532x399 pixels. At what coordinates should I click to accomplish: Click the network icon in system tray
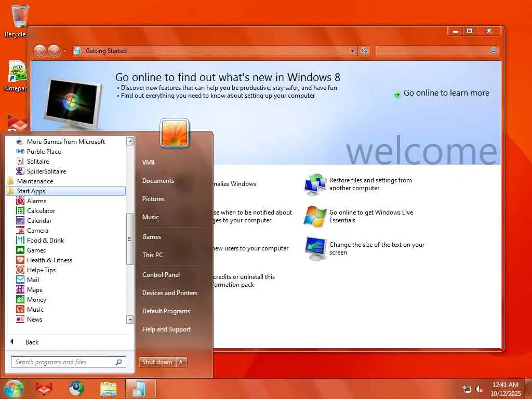[x=467, y=389]
